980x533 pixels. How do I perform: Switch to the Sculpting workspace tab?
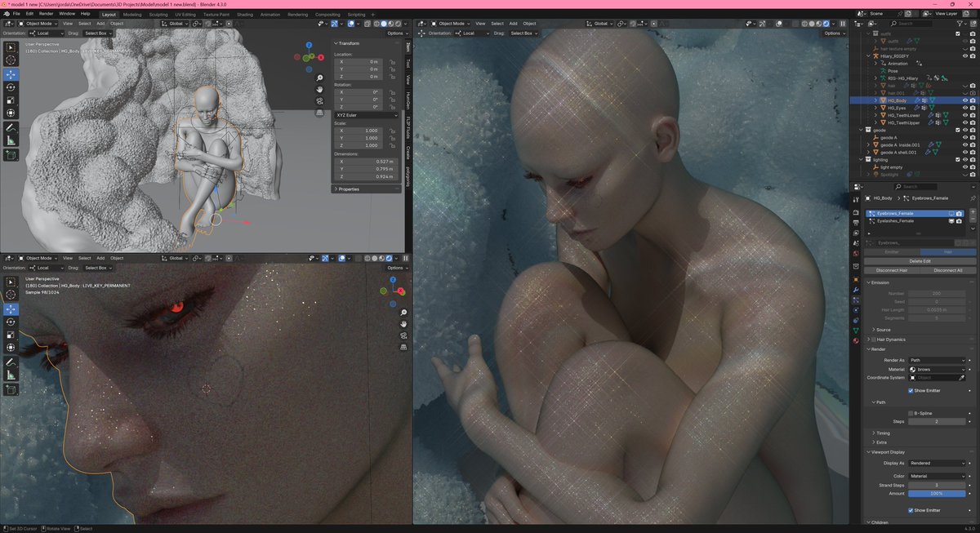tap(158, 14)
